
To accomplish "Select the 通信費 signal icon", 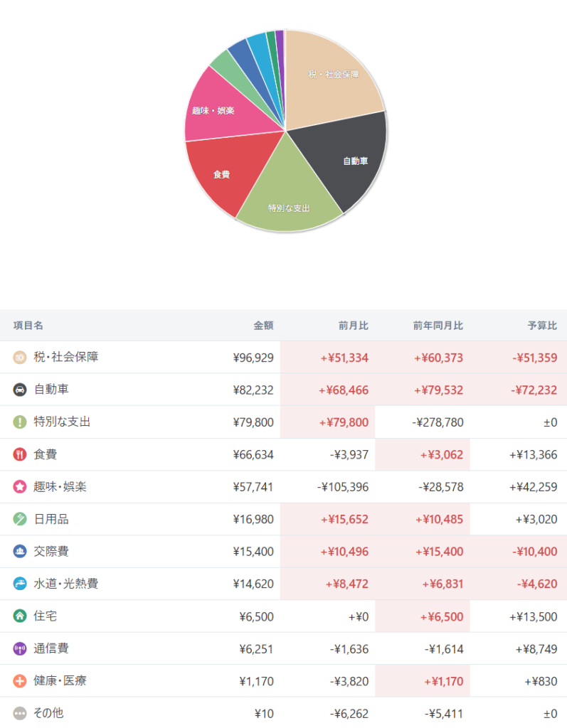I will click(x=19, y=648).
